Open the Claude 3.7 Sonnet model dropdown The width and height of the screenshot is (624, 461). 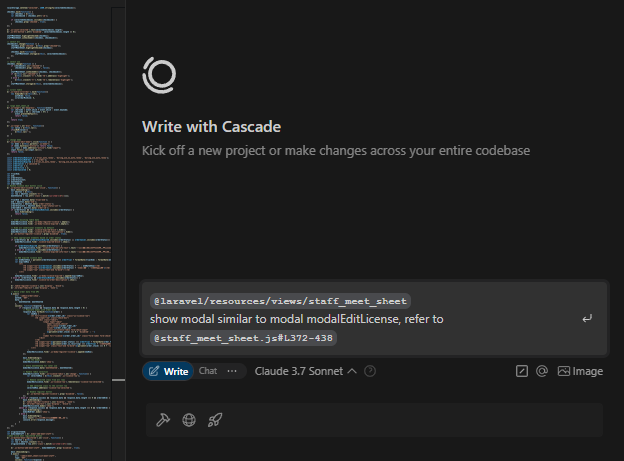pos(306,371)
